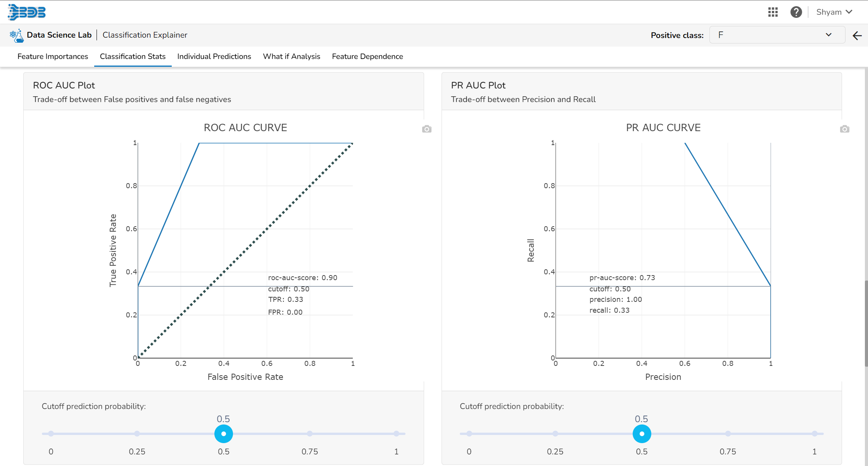The width and height of the screenshot is (868, 466).
Task: Download PR AUC curve with camera icon
Action: [x=844, y=129]
